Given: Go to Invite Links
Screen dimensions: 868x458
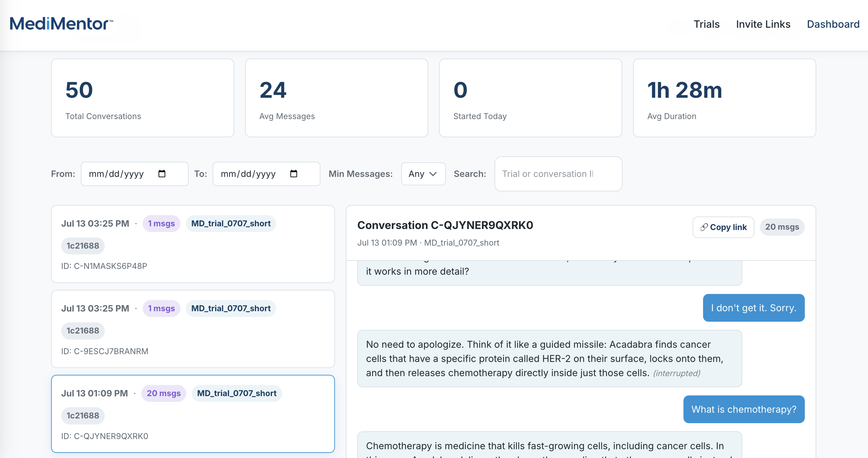Looking at the screenshot, I should click(763, 24).
